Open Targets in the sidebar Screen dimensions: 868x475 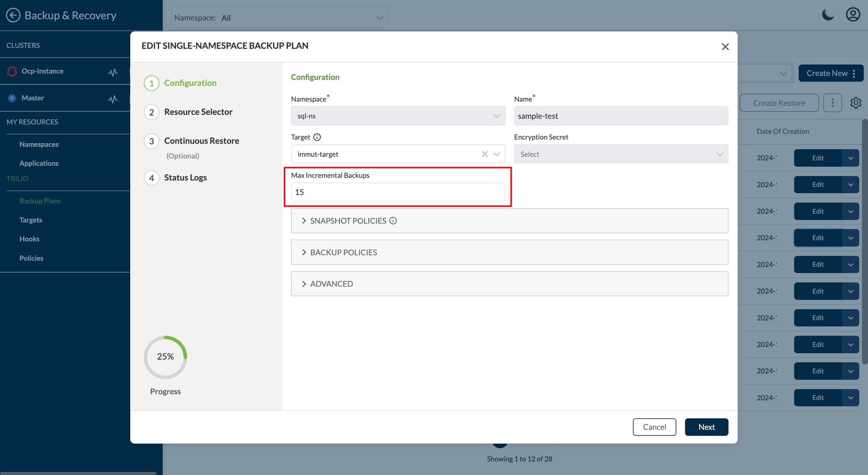(x=31, y=220)
